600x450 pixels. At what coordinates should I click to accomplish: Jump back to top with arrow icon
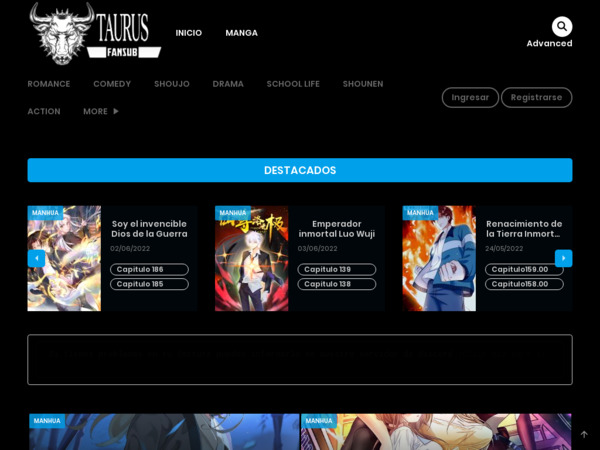584,434
